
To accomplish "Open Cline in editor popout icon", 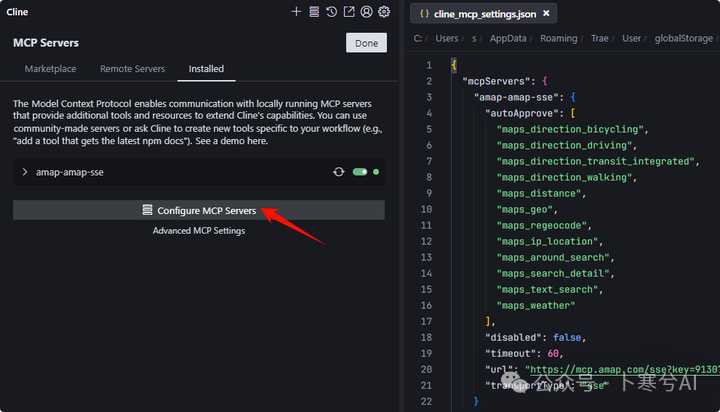I will click(x=349, y=12).
